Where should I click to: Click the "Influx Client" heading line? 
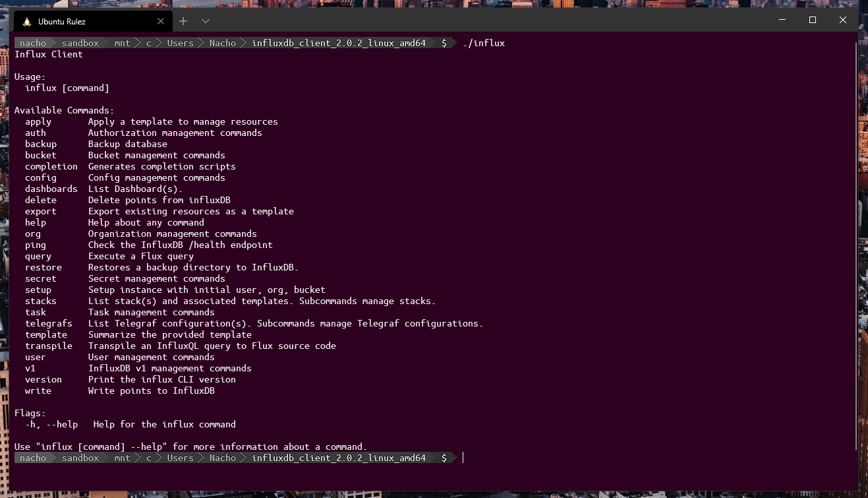click(49, 55)
